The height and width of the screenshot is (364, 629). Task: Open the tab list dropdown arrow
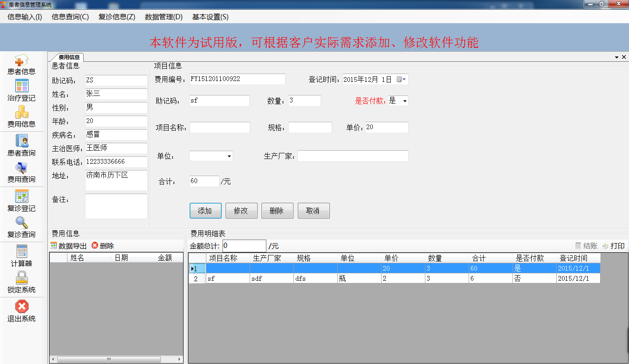coord(616,57)
